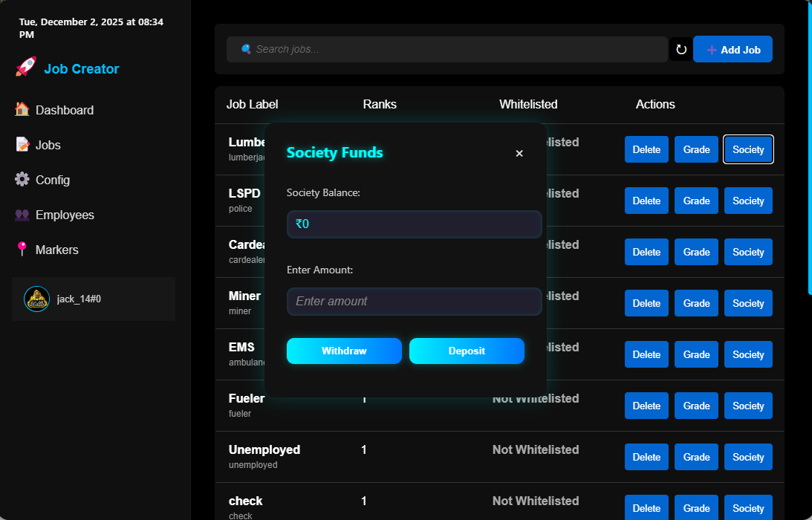Delete the Fueler job
The width and height of the screenshot is (812, 520).
coord(646,406)
